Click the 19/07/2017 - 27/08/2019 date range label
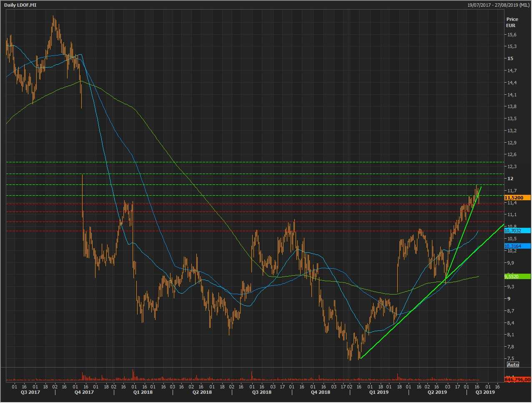This screenshot has height=403, width=532. [498, 5]
